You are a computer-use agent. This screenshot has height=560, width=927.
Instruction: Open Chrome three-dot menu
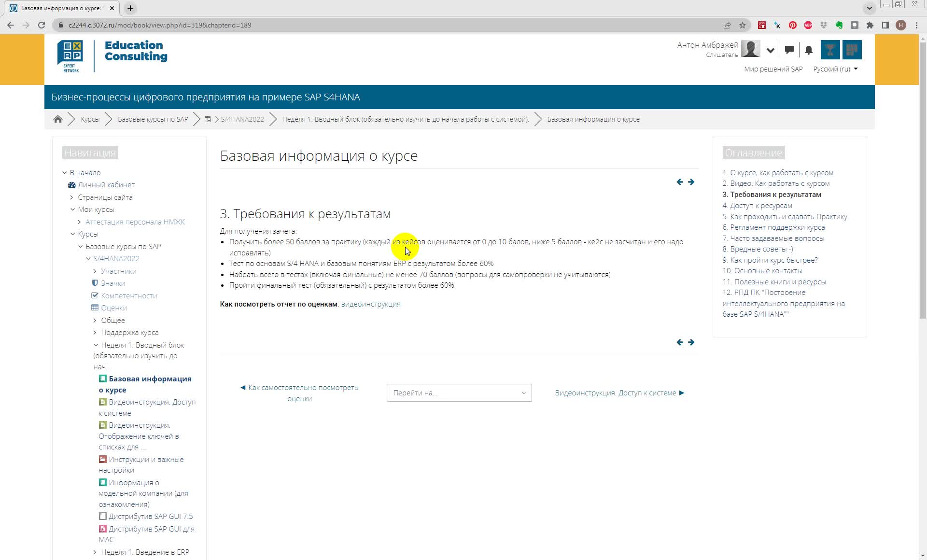916,25
